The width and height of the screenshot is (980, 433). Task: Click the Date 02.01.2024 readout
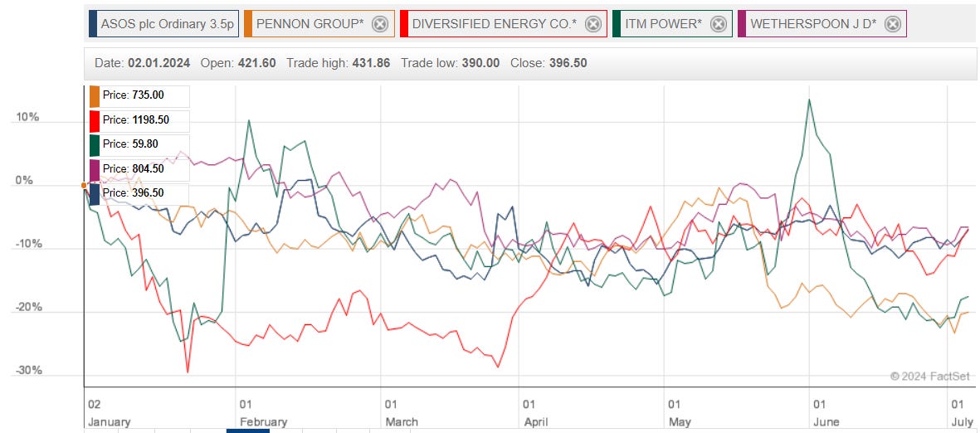pyautogui.click(x=143, y=63)
